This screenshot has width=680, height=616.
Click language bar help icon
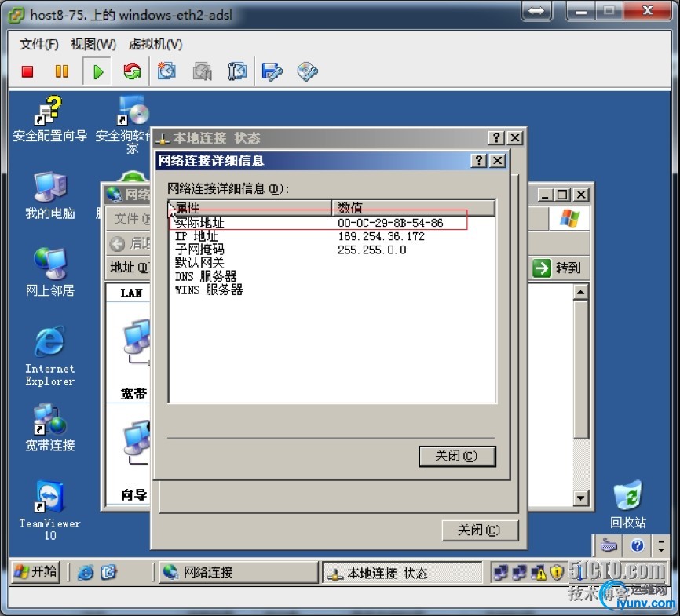pyautogui.click(x=637, y=546)
